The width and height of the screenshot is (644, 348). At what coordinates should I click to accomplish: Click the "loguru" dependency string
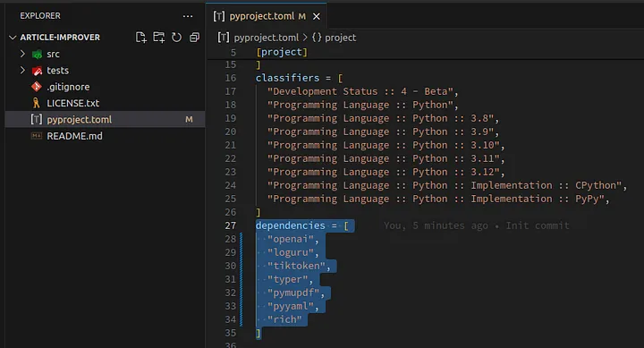(x=291, y=252)
